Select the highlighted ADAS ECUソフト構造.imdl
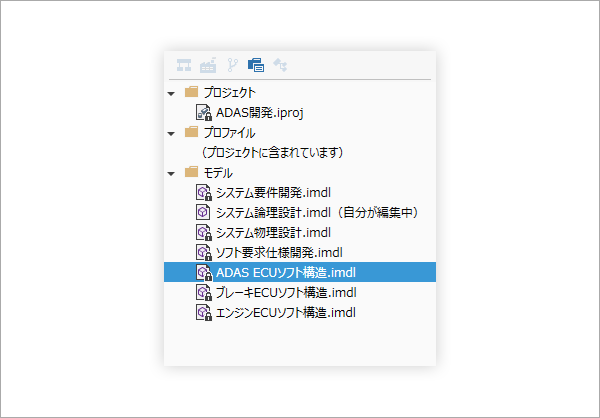Viewport: 600px width, 418px height. coord(300,272)
